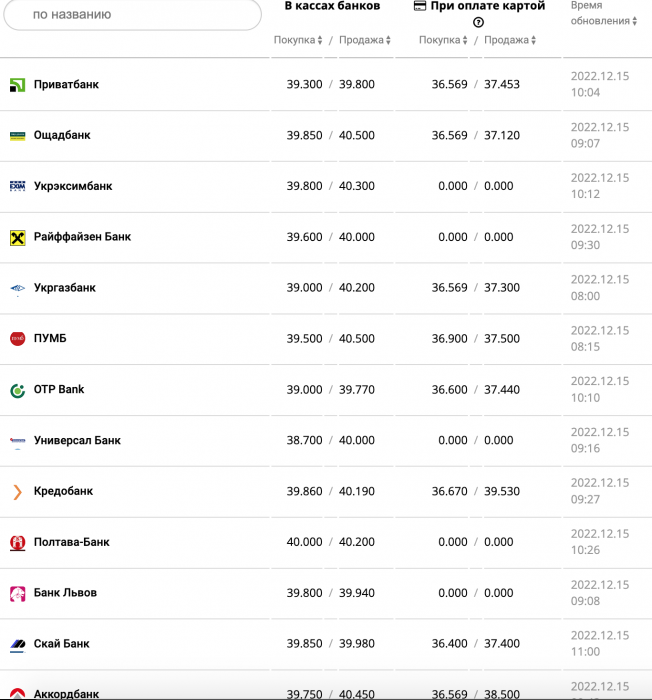The width and height of the screenshot is (652, 700).
Task: Open the Аккордбанк bank link
Action: coord(66,694)
